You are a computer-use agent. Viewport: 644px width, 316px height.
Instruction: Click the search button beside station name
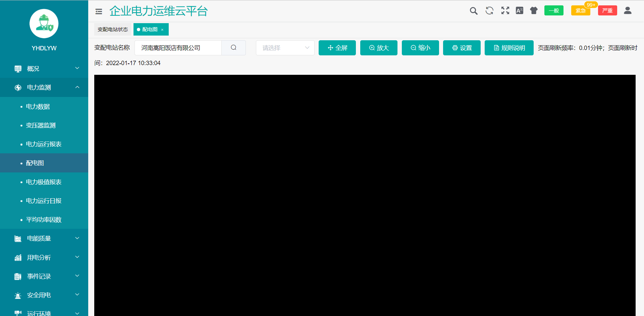tap(233, 48)
